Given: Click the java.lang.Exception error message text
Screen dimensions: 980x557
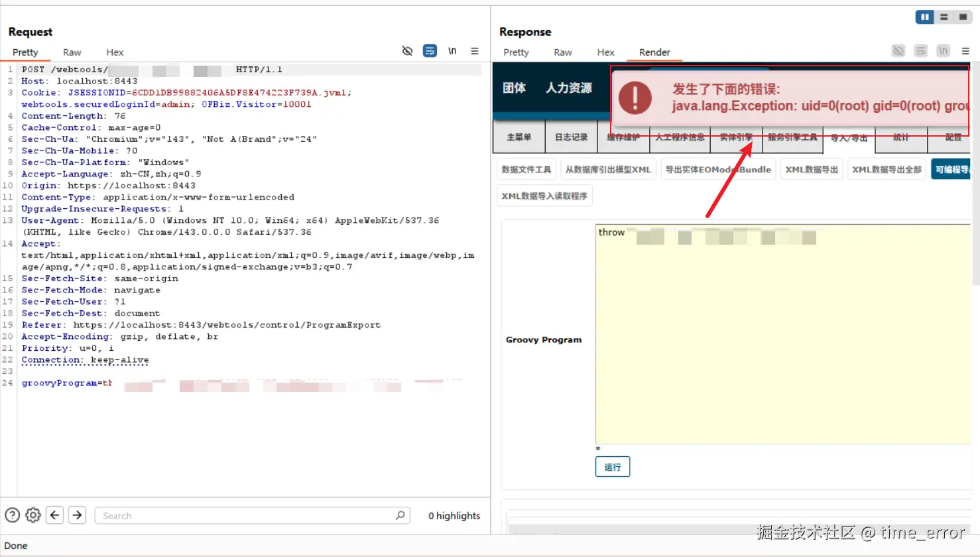Looking at the screenshot, I should (x=821, y=106).
